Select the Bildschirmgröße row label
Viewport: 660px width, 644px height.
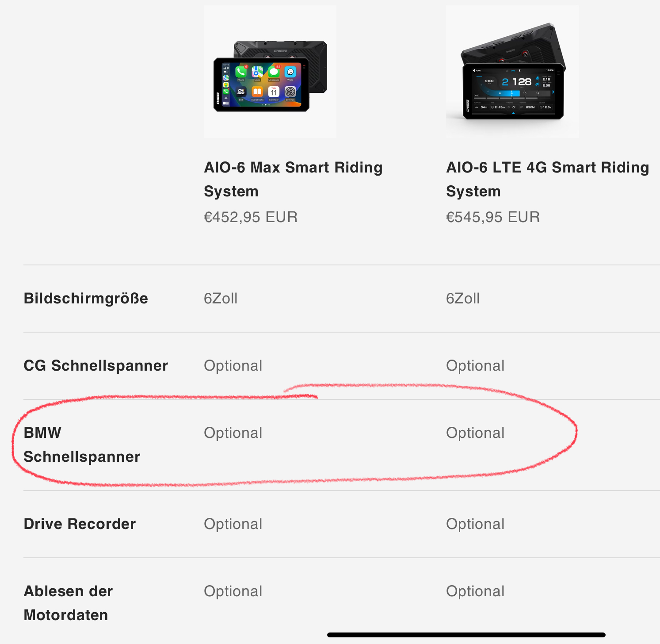click(x=86, y=299)
